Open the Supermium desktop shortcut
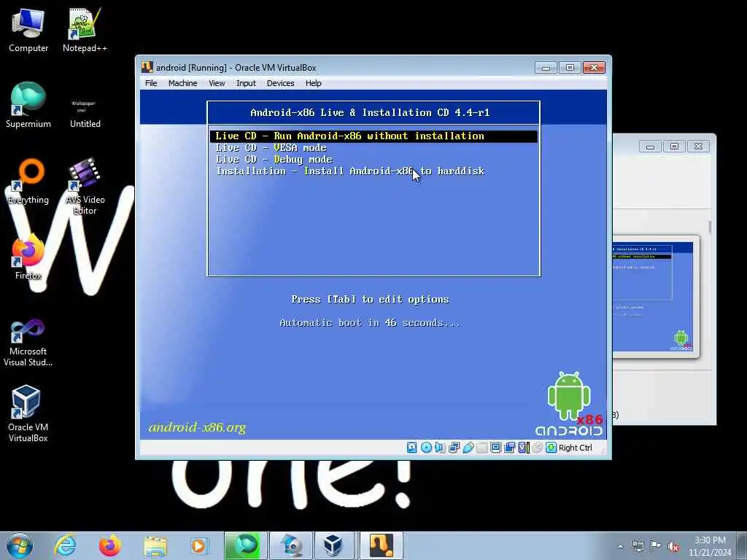Image resolution: width=747 pixels, height=560 pixels. coord(28,105)
